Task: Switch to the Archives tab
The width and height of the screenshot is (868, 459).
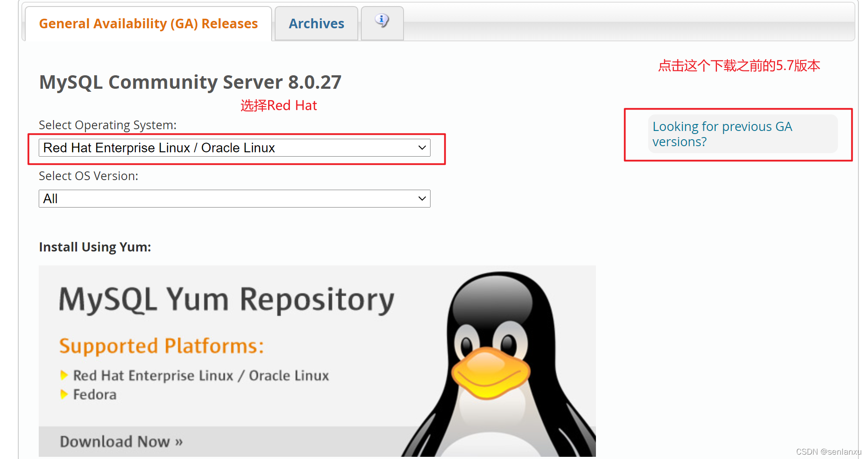Action: pos(316,23)
